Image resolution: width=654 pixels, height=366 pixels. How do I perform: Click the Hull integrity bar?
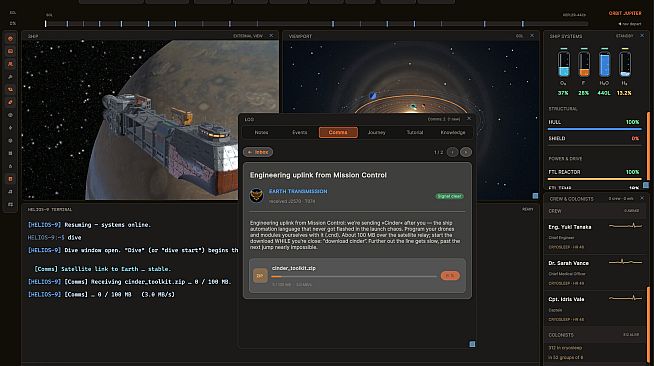[594, 129]
